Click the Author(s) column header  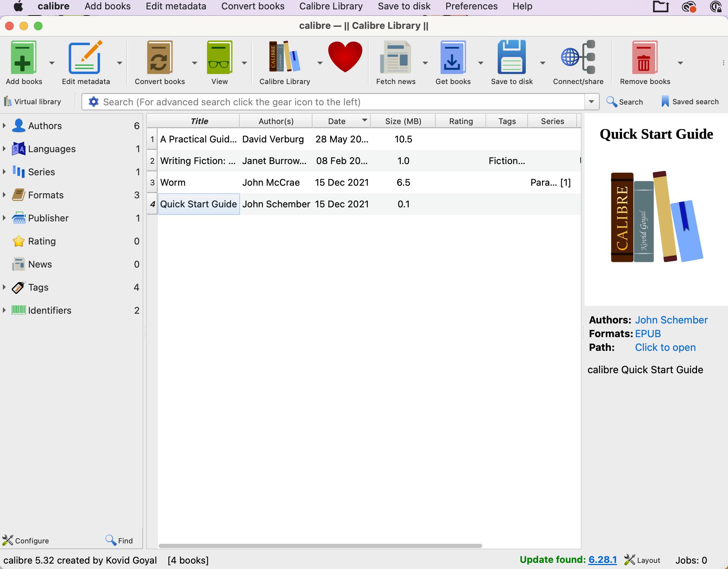pyautogui.click(x=276, y=121)
